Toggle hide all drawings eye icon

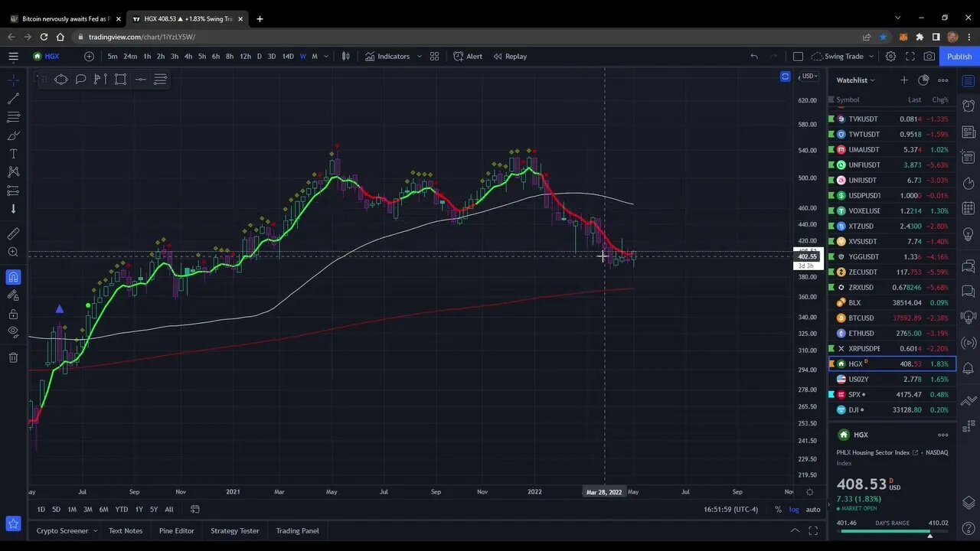coord(13,332)
